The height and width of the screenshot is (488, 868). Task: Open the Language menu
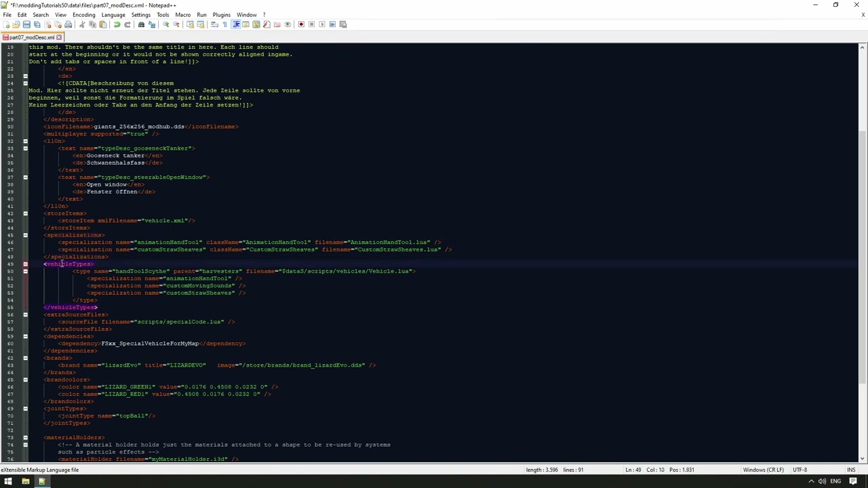tap(113, 14)
